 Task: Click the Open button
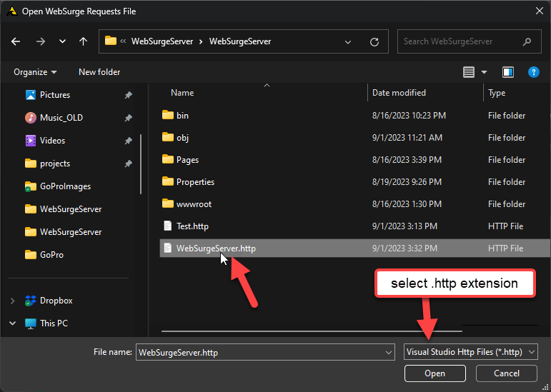435,373
